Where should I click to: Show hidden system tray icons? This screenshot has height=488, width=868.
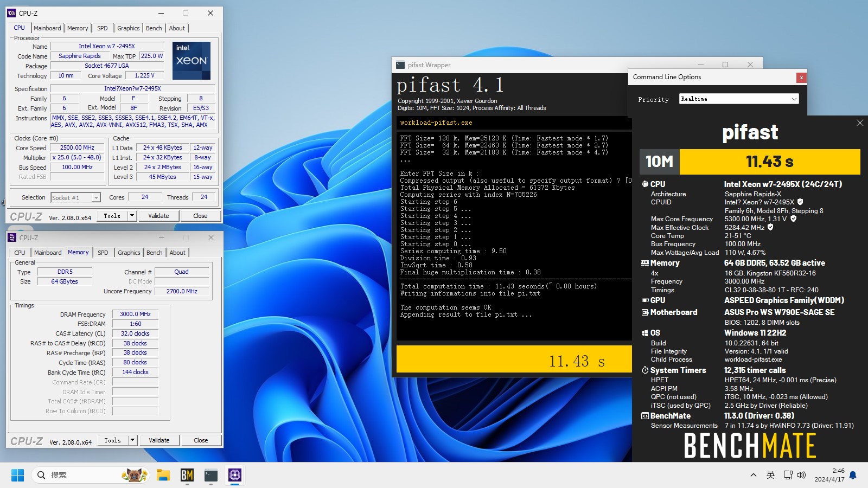753,476
